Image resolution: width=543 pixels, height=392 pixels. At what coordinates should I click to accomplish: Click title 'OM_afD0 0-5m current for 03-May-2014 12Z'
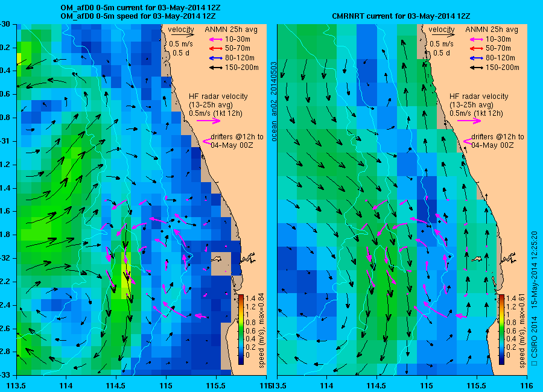point(140,8)
